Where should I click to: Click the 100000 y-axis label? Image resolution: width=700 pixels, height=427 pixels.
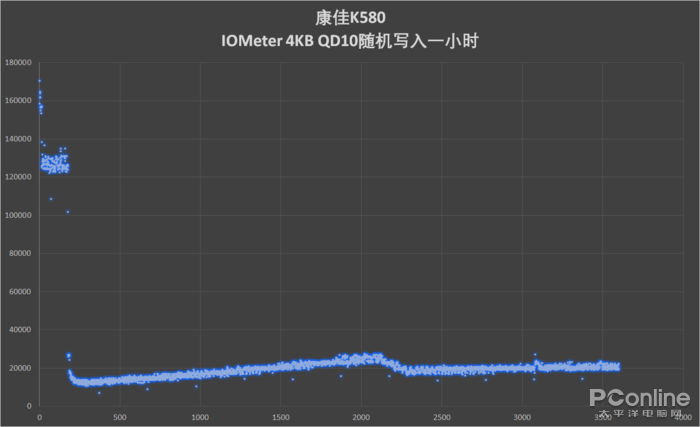20,215
